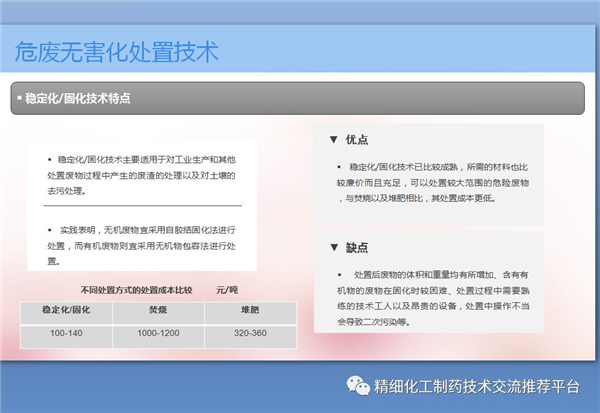
Task: Click the 稳定化/固化 table column header
Action: pyautogui.click(x=65, y=311)
